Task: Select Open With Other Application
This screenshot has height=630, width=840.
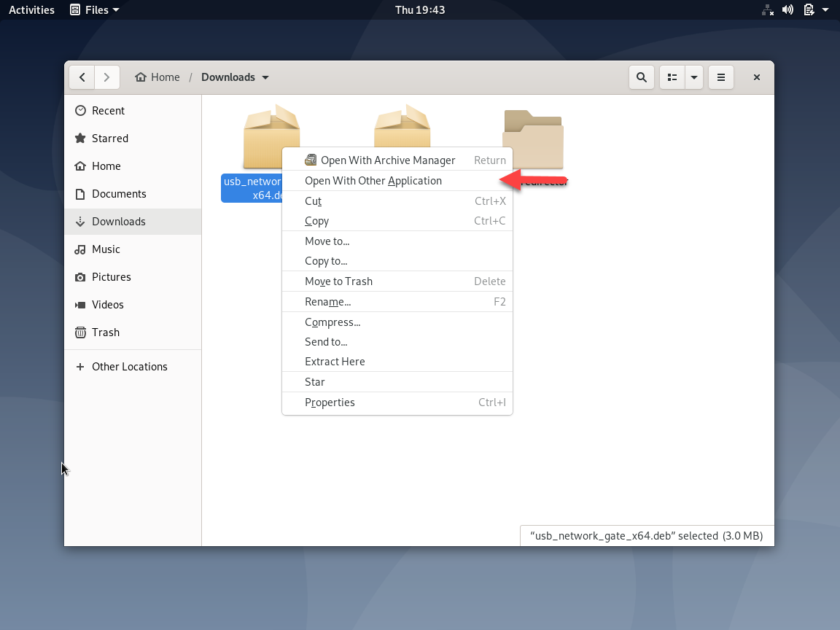Action: (373, 181)
